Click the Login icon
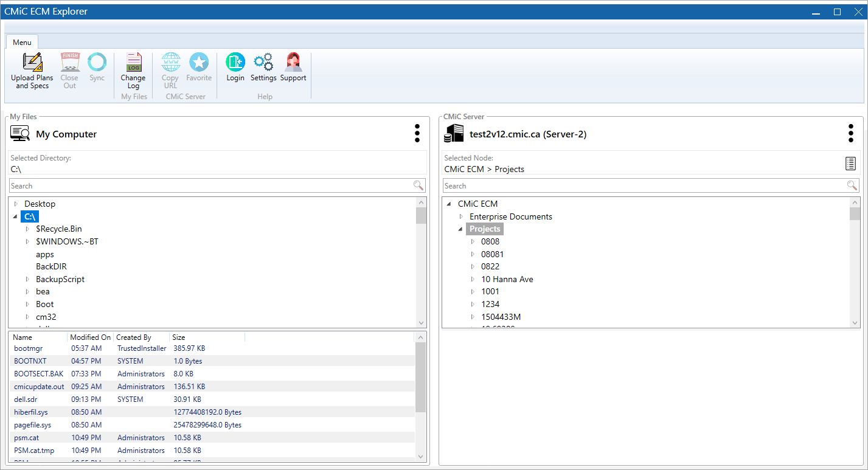 coord(235,62)
